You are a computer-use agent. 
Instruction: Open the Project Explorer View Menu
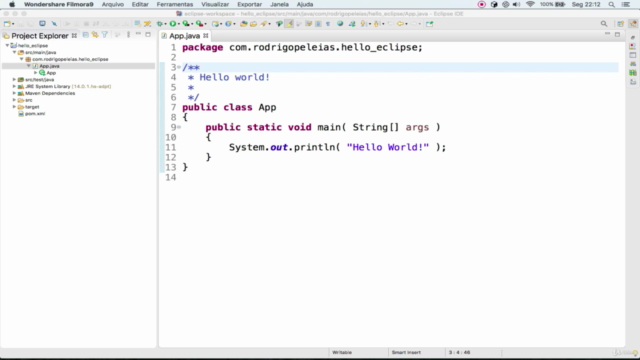pos(128,35)
